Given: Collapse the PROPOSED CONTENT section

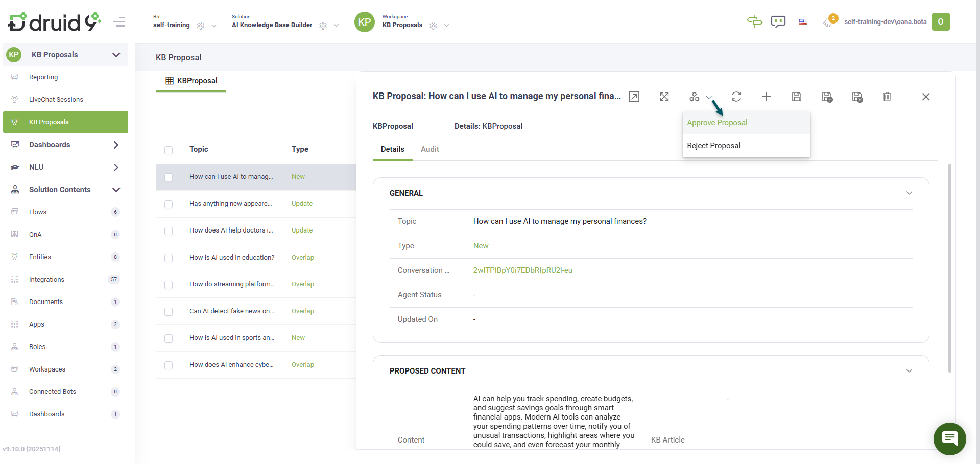Looking at the screenshot, I should [x=909, y=370].
